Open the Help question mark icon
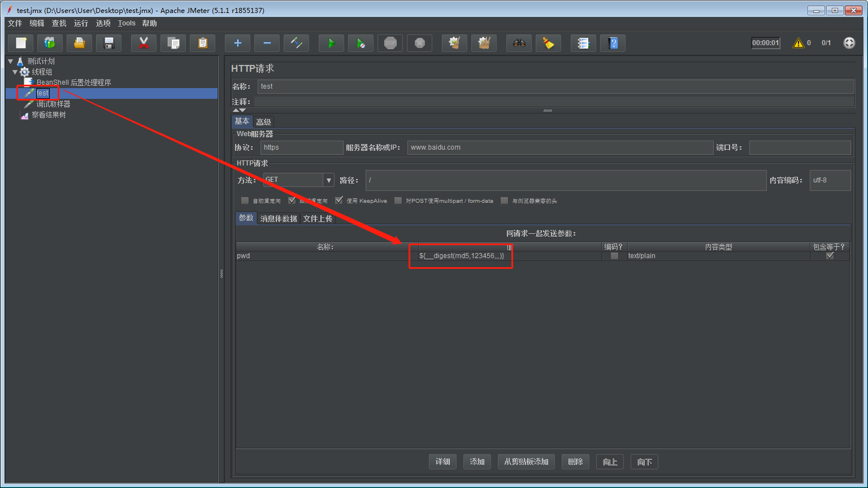Screen dimensions: 868x488 613,43
